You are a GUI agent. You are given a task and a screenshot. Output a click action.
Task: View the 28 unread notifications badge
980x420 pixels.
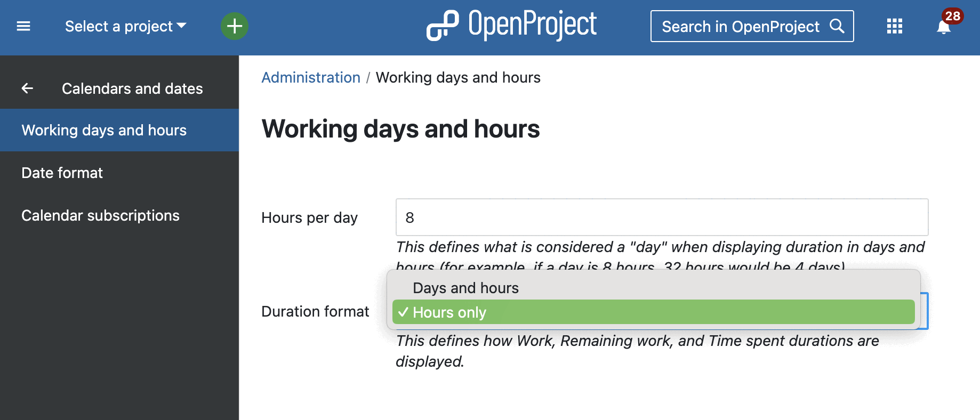(x=952, y=17)
